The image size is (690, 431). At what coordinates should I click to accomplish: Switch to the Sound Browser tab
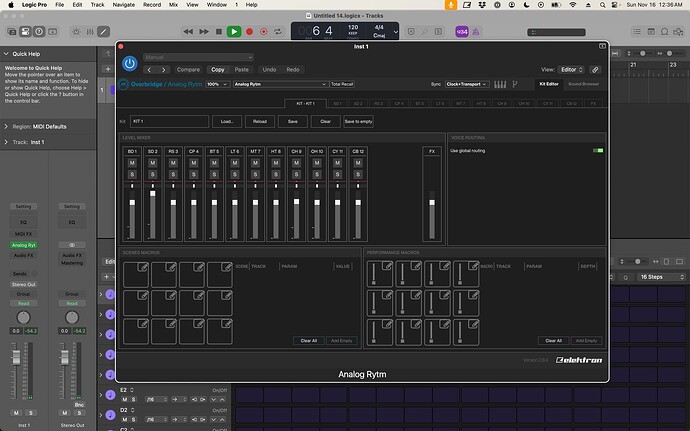(x=584, y=84)
